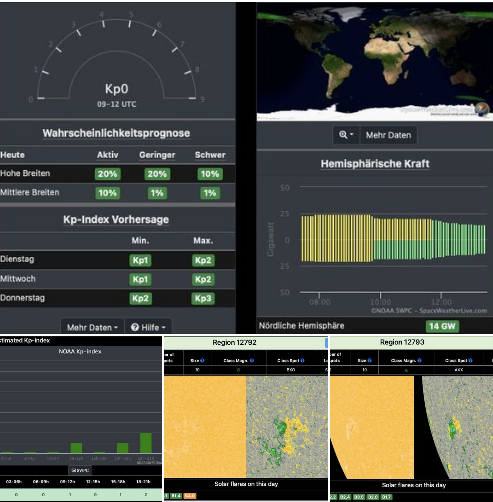Click the Schwer column header
493x502 pixels.
[x=210, y=155]
